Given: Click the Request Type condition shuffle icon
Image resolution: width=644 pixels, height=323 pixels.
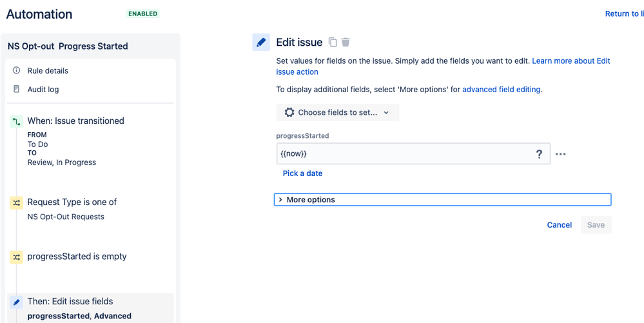Looking at the screenshot, I should point(17,202).
